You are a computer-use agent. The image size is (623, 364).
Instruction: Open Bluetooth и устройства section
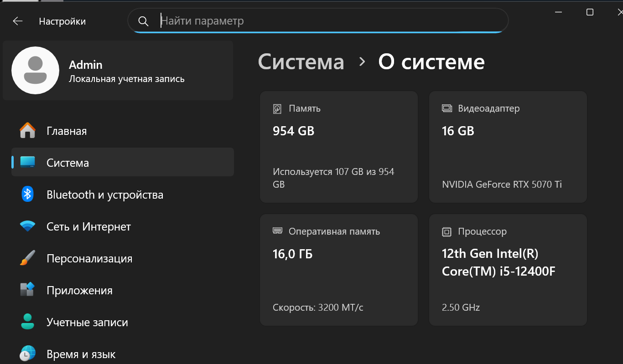click(105, 195)
